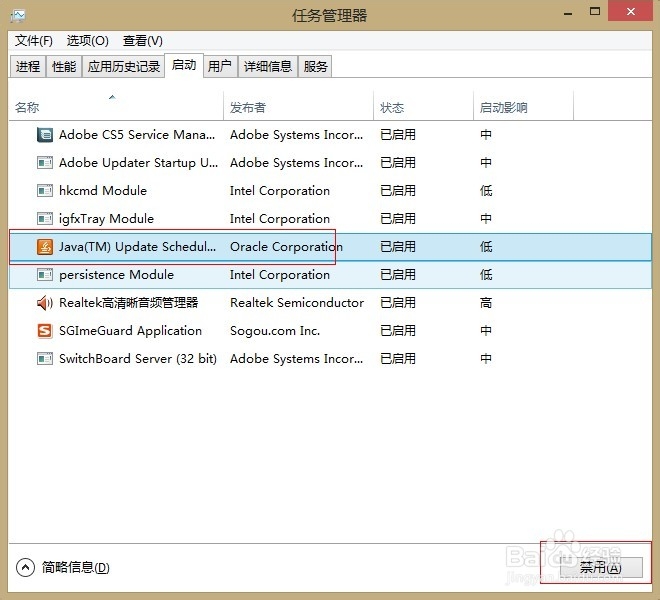Click Realtek Semiconductor publisher cell
Image resolution: width=660 pixels, height=600 pixels.
point(297,303)
